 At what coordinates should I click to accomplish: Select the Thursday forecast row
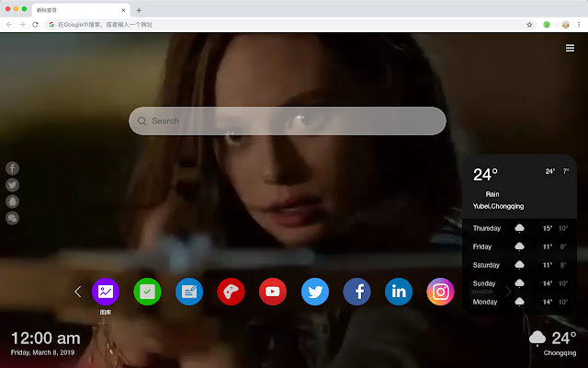point(520,228)
